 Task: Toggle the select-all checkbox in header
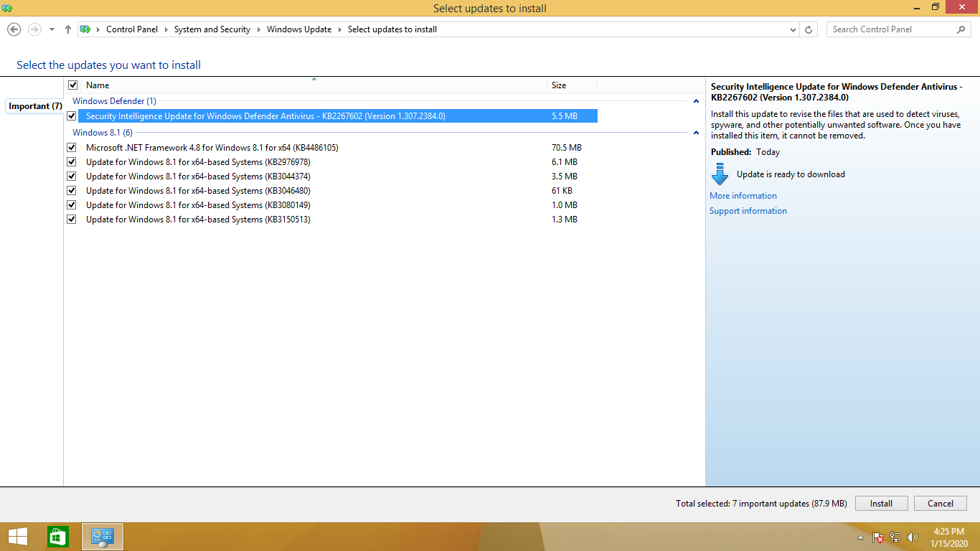click(x=72, y=85)
